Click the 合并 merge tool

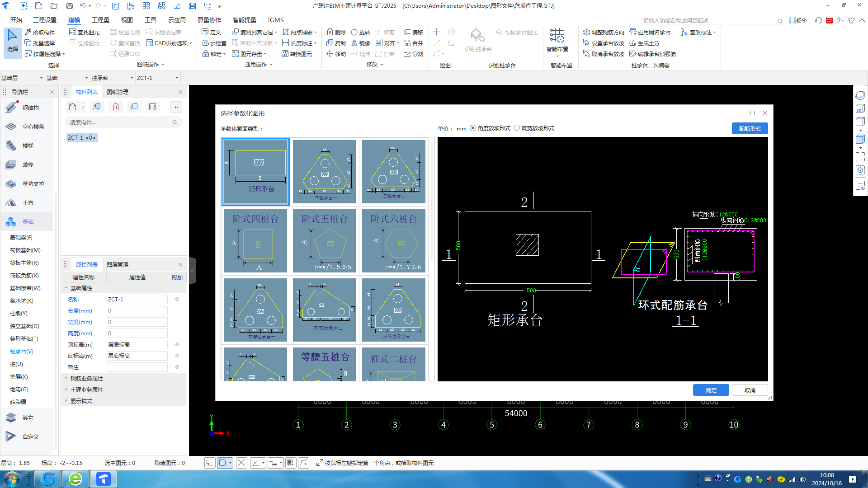click(x=413, y=43)
